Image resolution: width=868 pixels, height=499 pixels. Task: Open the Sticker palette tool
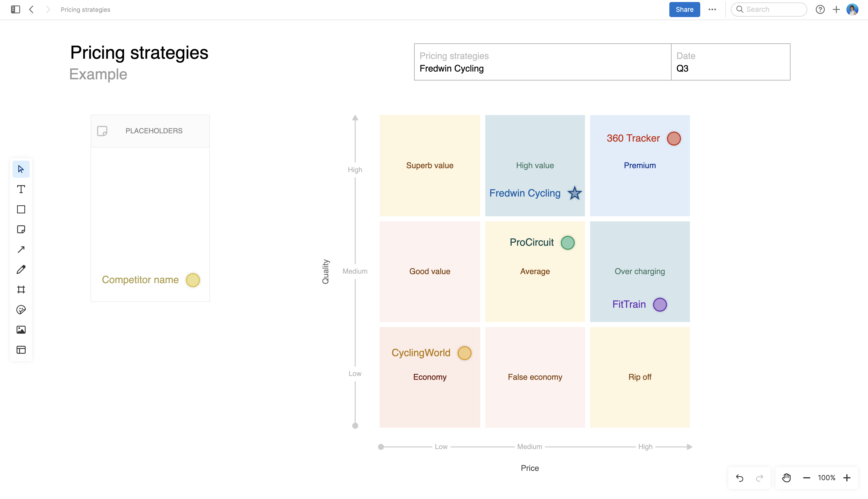(21, 310)
